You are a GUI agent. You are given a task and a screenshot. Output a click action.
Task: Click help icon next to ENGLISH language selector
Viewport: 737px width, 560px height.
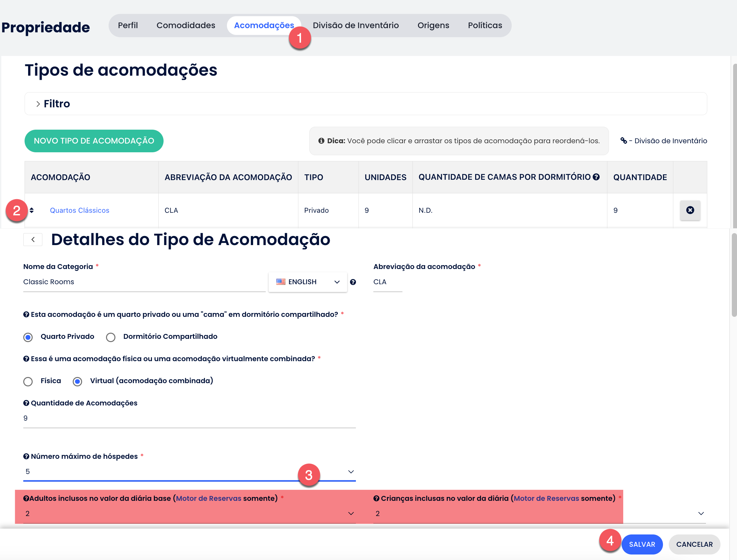353,282
